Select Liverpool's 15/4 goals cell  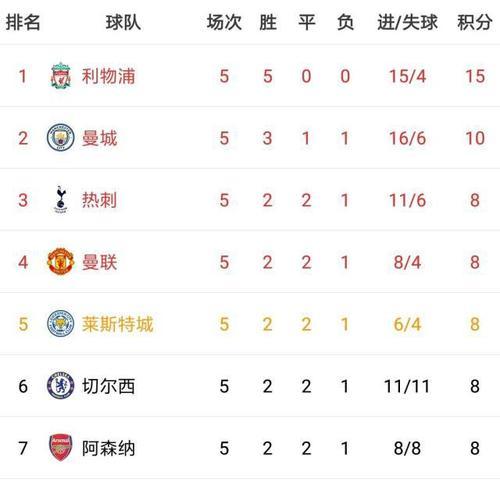[x=407, y=76]
